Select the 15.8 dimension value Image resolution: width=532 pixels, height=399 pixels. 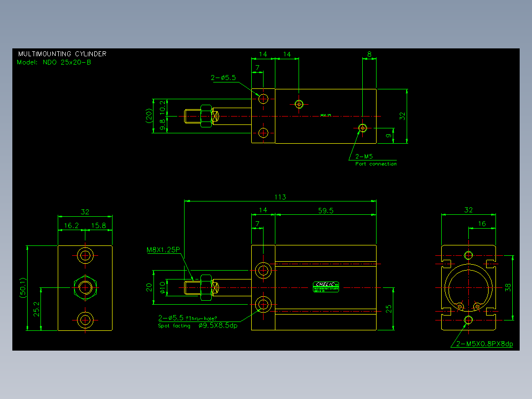tap(98, 226)
